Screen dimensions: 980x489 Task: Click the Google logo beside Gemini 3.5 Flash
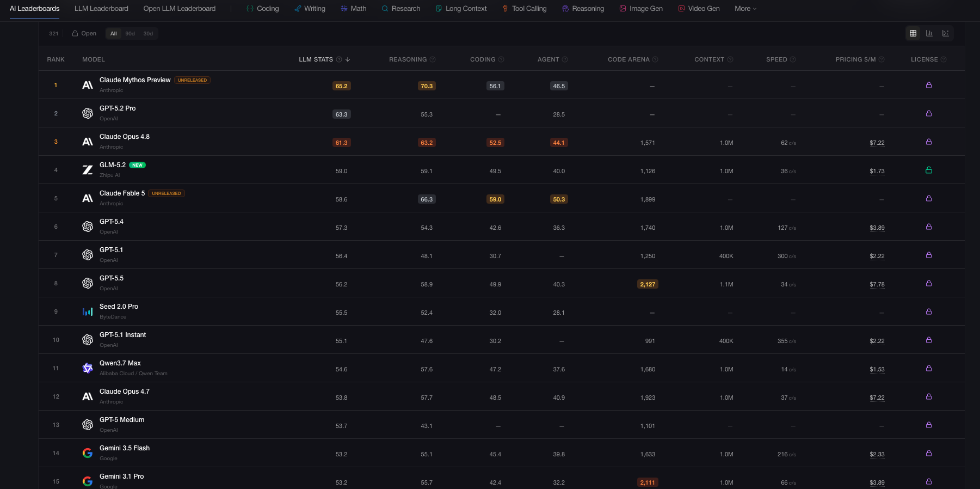tap(88, 453)
